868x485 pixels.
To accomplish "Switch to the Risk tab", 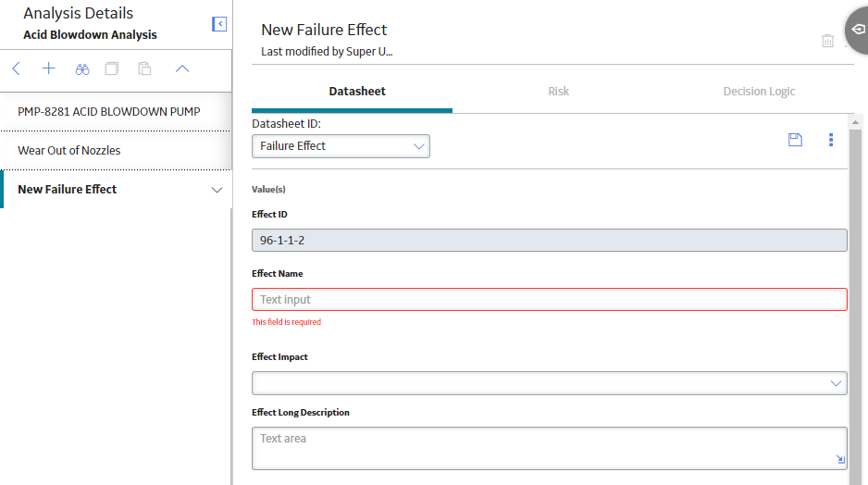I will (x=559, y=92).
